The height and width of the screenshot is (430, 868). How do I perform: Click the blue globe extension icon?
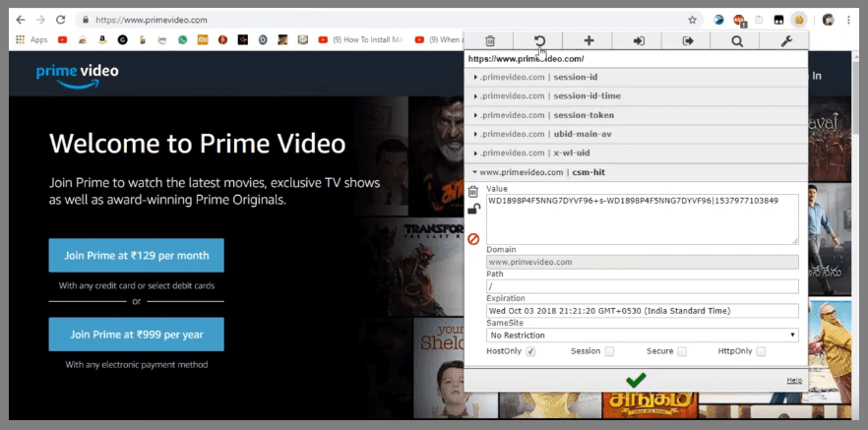(x=718, y=20)
